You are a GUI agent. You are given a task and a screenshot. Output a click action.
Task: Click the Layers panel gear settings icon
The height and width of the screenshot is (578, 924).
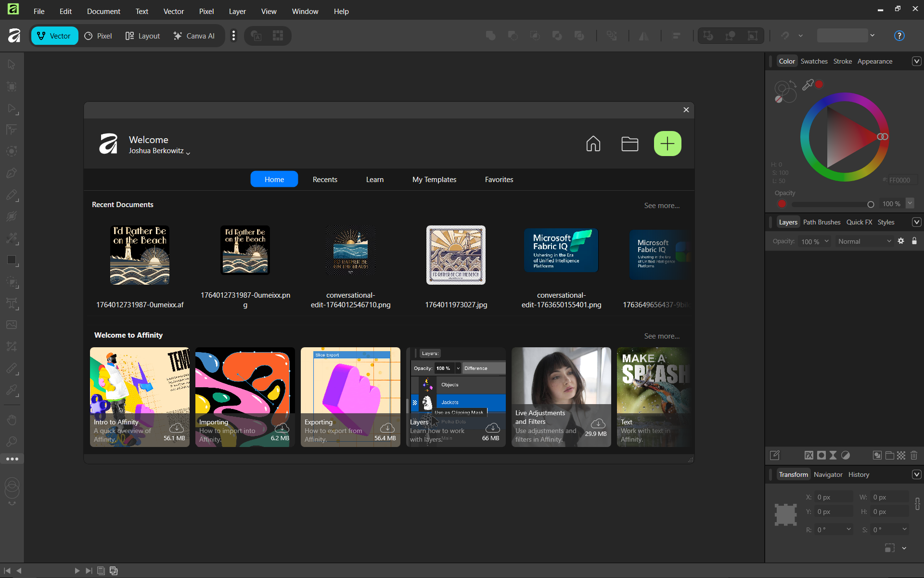pyautogui.click(x=901, y=241)
